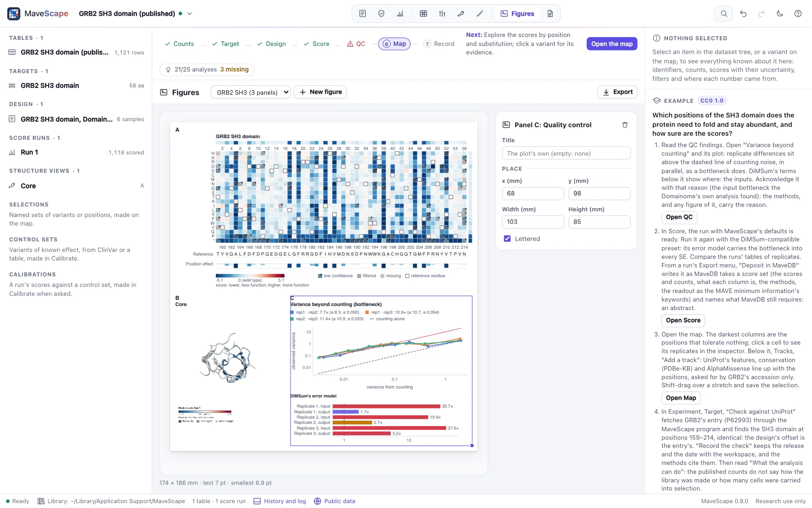Click the Title input field for Panel C
This screenshot has width=812, height=508.
566,153
